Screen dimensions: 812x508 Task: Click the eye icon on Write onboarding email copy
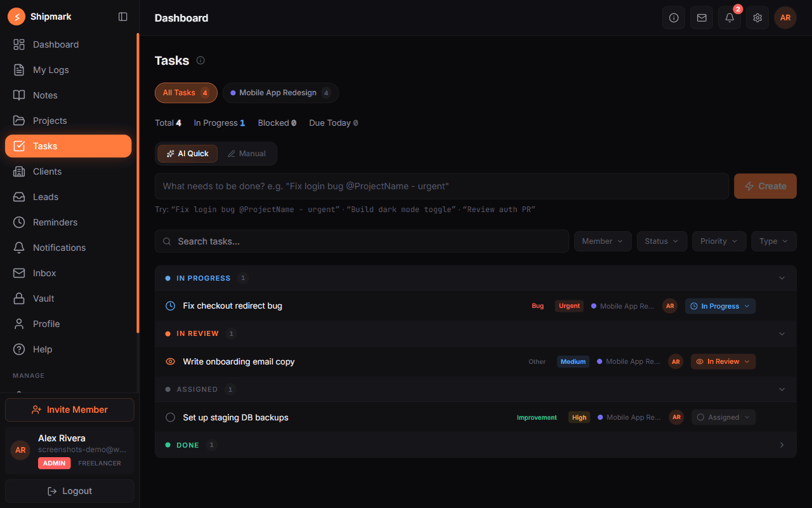point(170,361)
